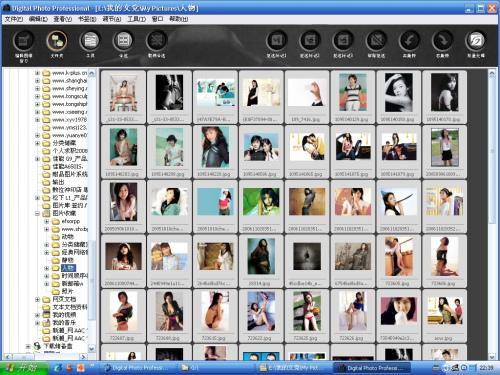Select the 静物 folder

pyautogui.click(x=67, y=260)
